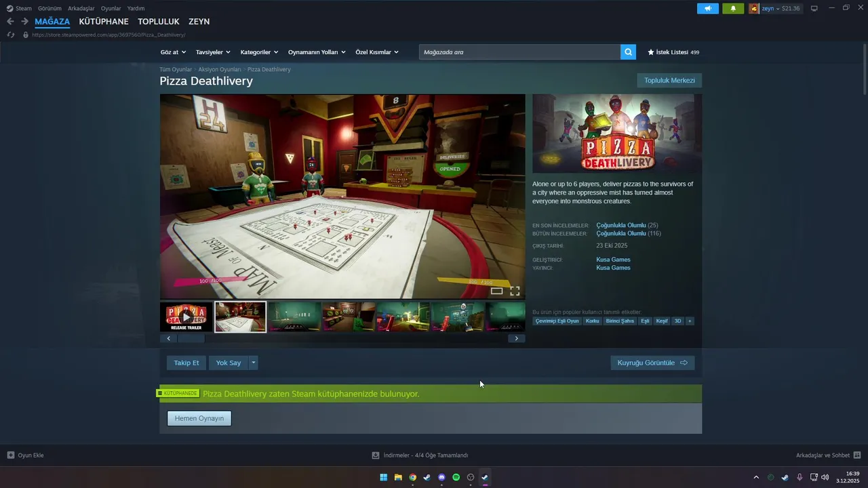
Task: Open Kusa Games publisher link
Action: (613, 268)
